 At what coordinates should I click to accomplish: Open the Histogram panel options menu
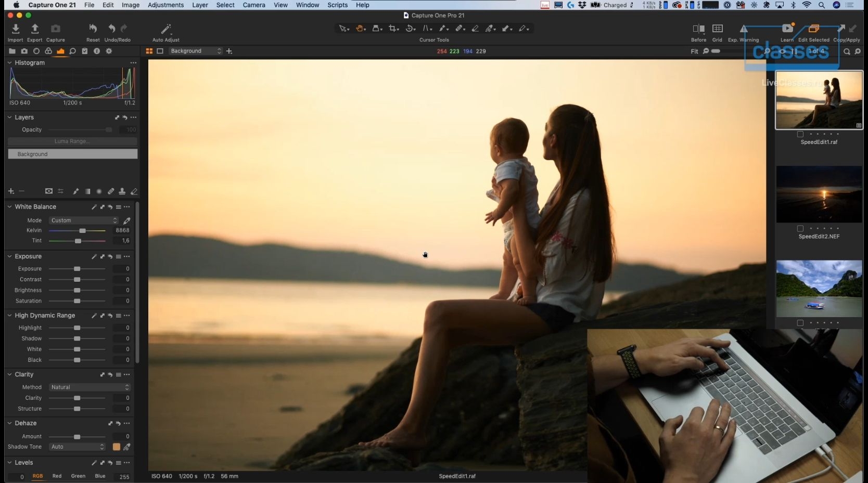133,63
